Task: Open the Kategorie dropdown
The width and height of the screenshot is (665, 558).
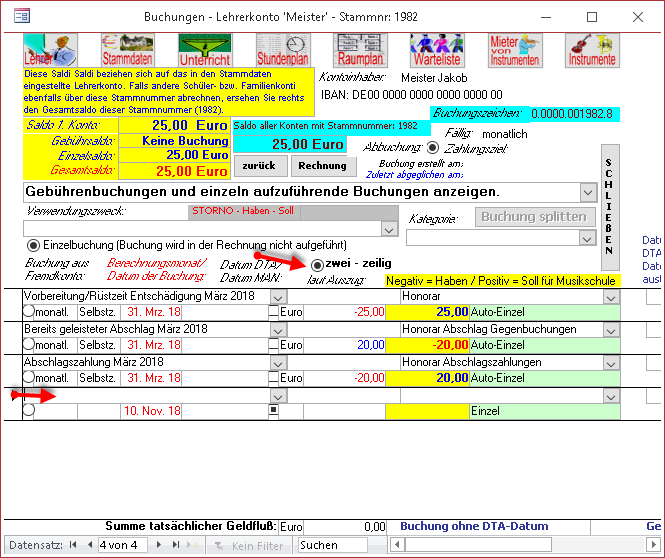Action: (587, 238)
